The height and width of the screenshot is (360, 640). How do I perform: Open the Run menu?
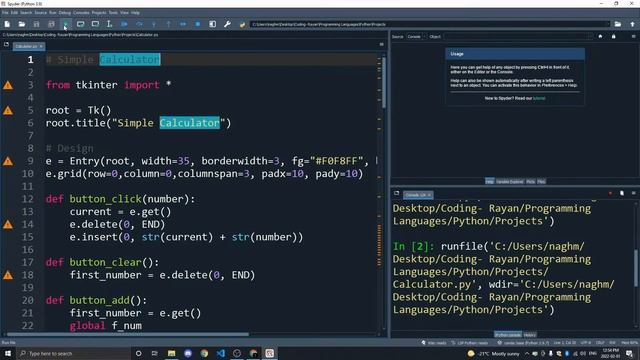pos(53,13)
